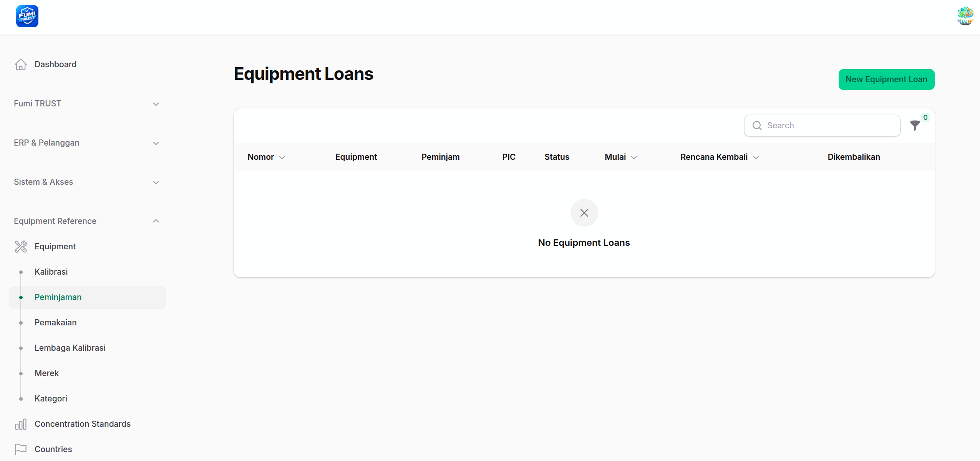Sort by the Mulai column
Viewport: 980px width, 461px height.
(x=621, y=157)
